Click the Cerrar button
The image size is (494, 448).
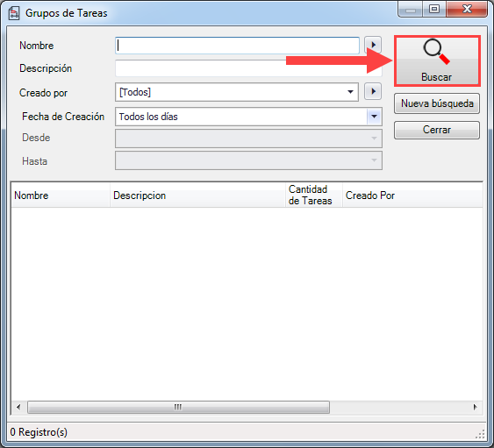pyautogui.click(x=437, y=130)
